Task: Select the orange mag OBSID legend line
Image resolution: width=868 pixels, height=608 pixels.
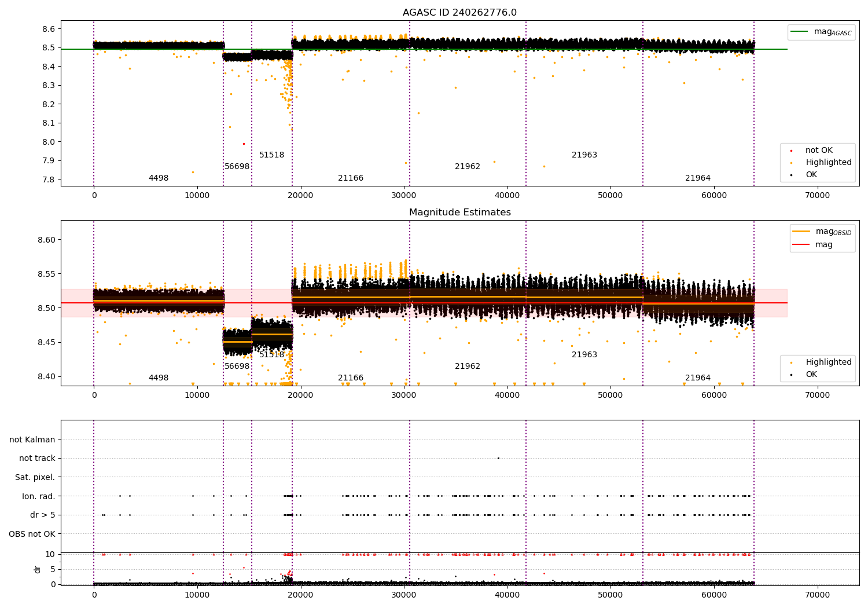Action: click(801, 232)
